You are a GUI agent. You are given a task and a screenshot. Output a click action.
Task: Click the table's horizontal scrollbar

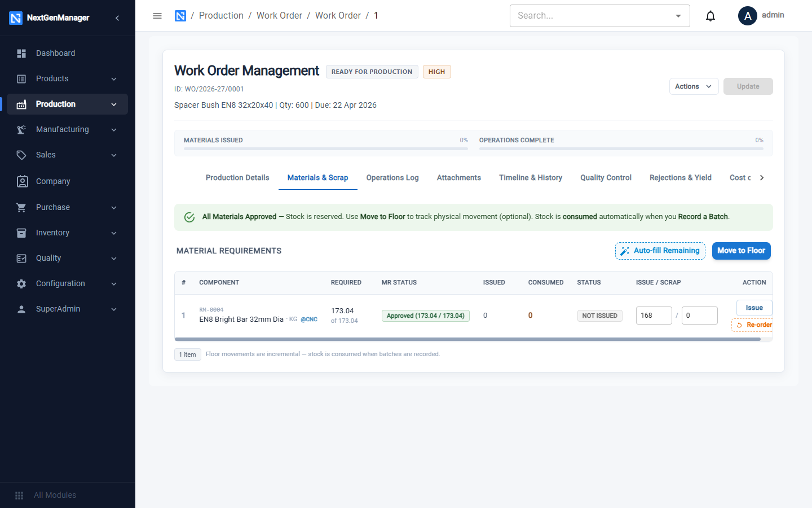click(x=467, y=339)
